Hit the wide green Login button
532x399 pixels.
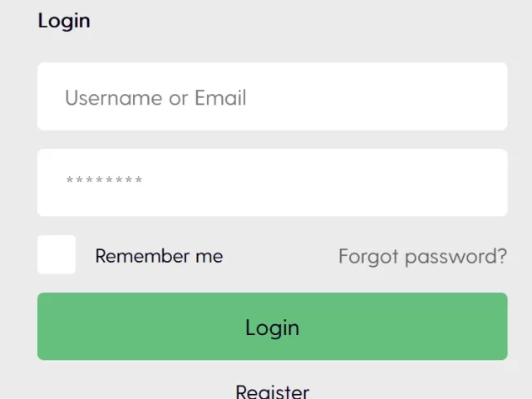tap(272, 327)
